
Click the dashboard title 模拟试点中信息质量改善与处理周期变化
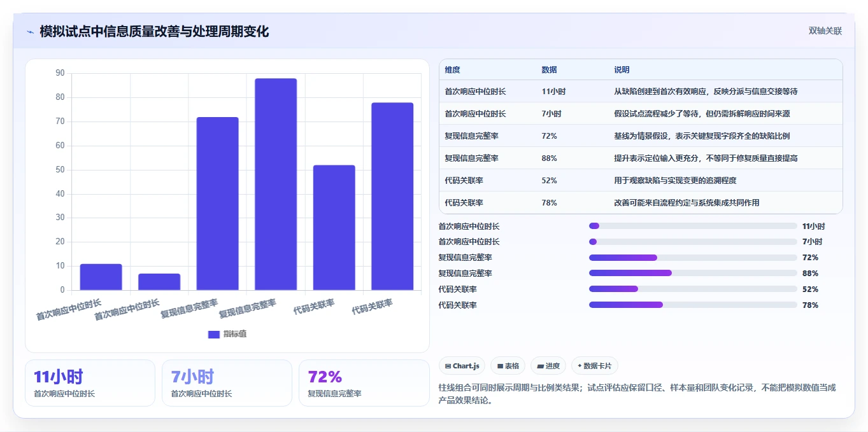click(154, 32)
